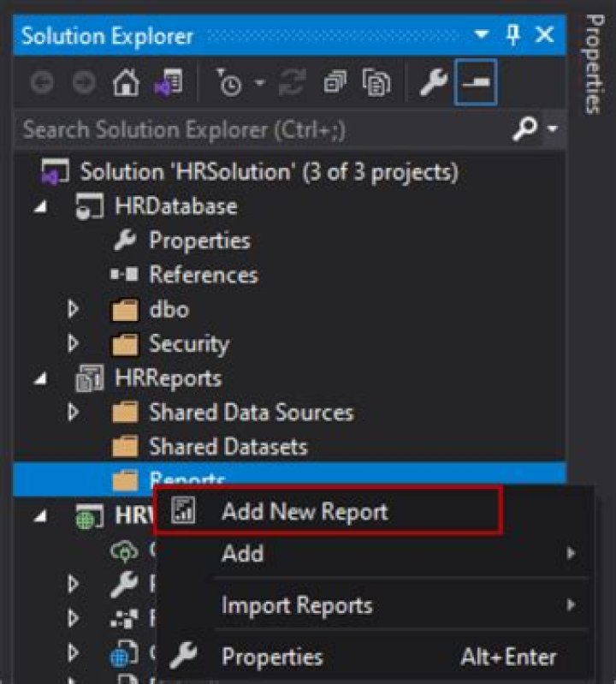Click the magnifier icon in search box
616x684 pixels.
click(524, 129)
